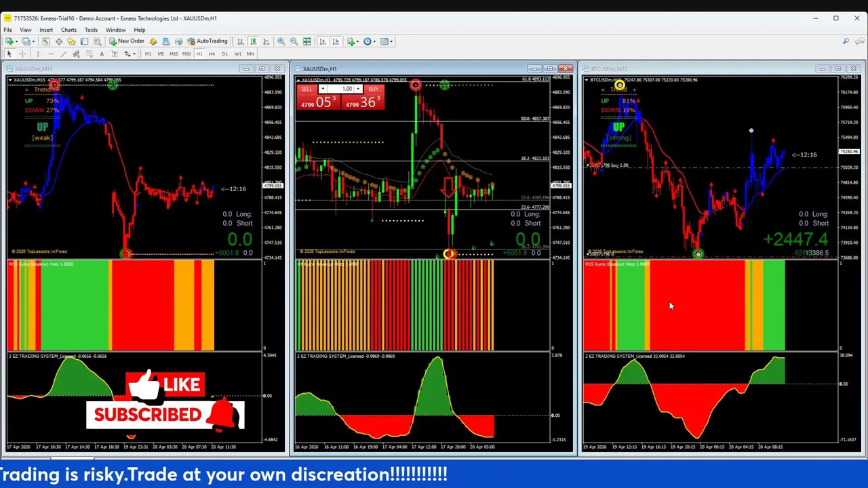Toggle Chart Shift
This screenshot has height=488, width=868.
(x=335, y=41)
